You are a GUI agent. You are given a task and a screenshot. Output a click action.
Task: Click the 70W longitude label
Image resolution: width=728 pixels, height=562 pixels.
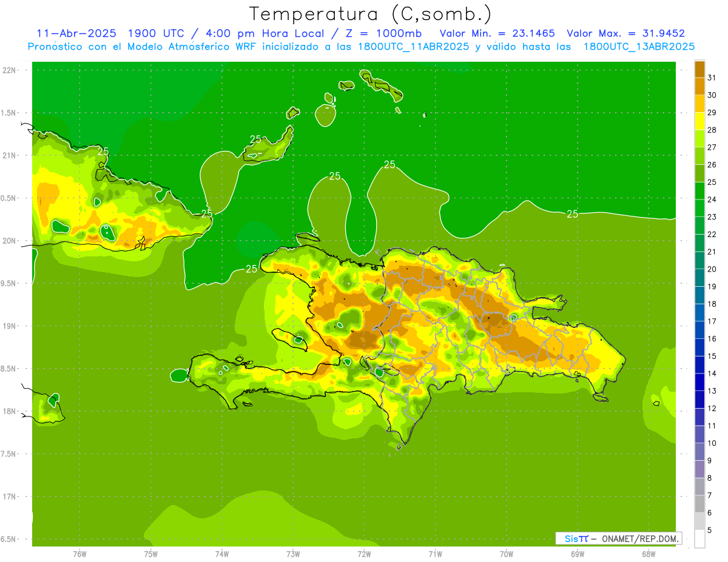pos(507,554)
